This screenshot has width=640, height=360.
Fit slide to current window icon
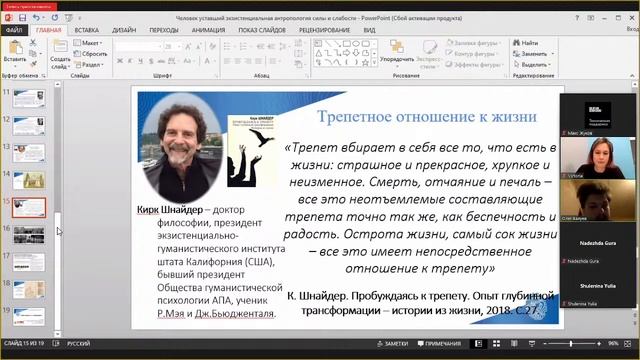628,344
